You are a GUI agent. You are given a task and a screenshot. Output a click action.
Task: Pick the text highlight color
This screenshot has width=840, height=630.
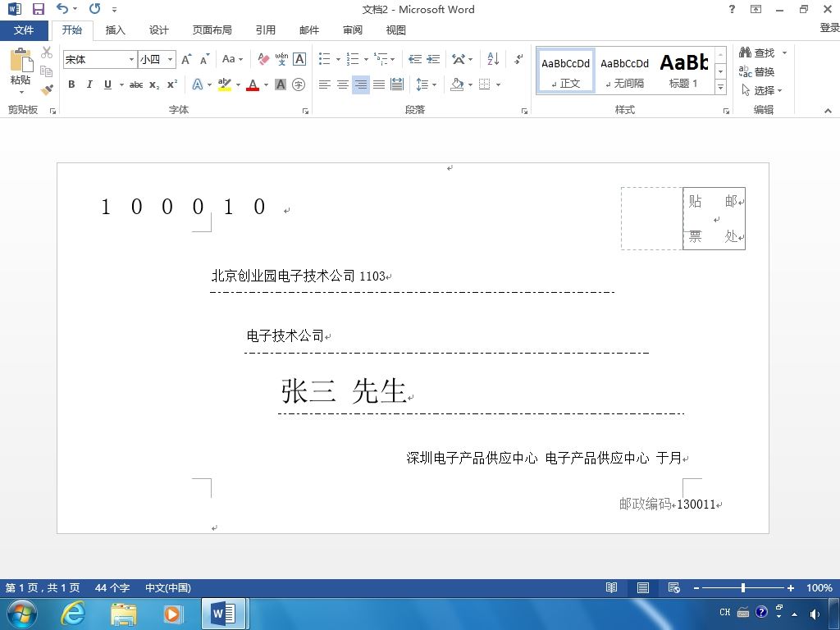point(225,84)
